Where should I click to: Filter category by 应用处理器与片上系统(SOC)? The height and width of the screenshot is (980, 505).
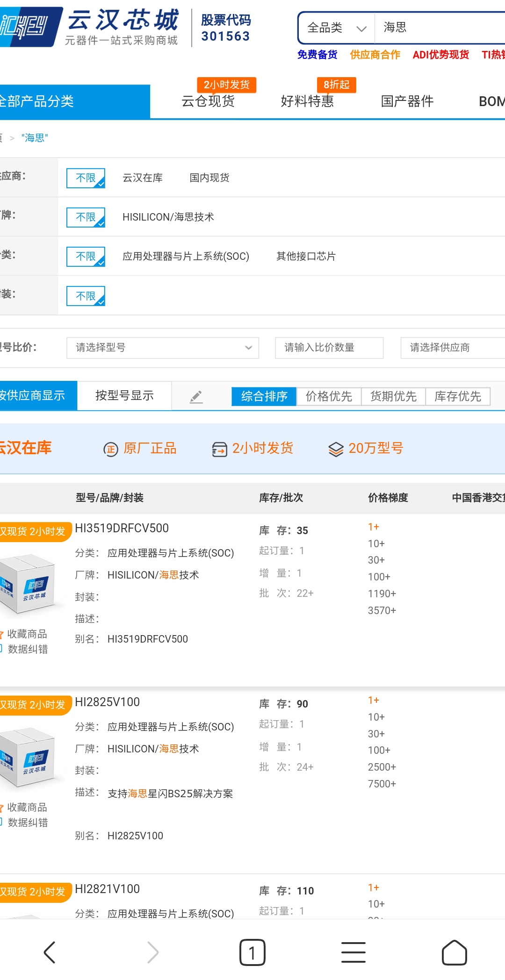click(x=186, y=257)
